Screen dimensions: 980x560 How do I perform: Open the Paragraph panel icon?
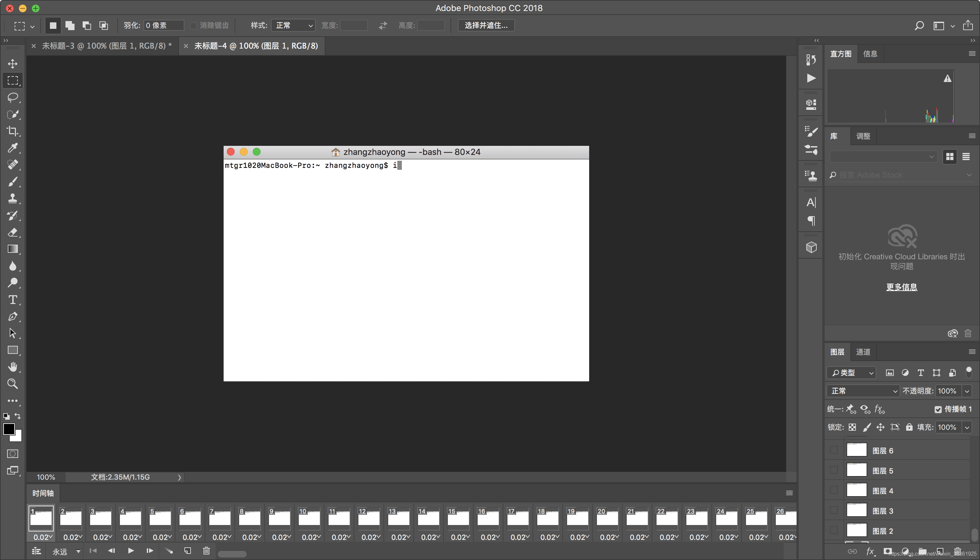[x=811, y=221]
